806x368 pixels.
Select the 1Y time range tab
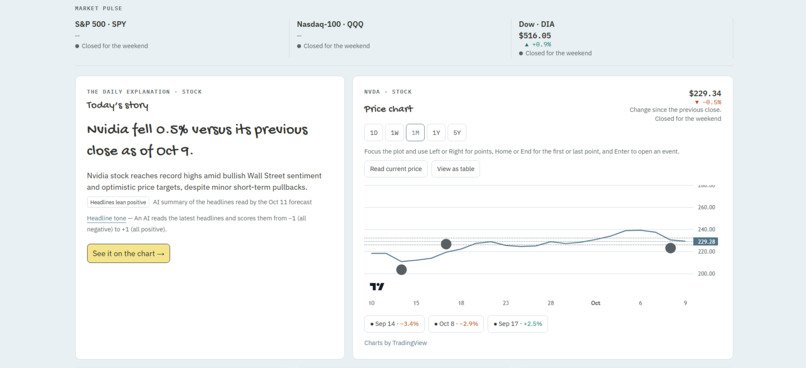click(x=436, y=133)
